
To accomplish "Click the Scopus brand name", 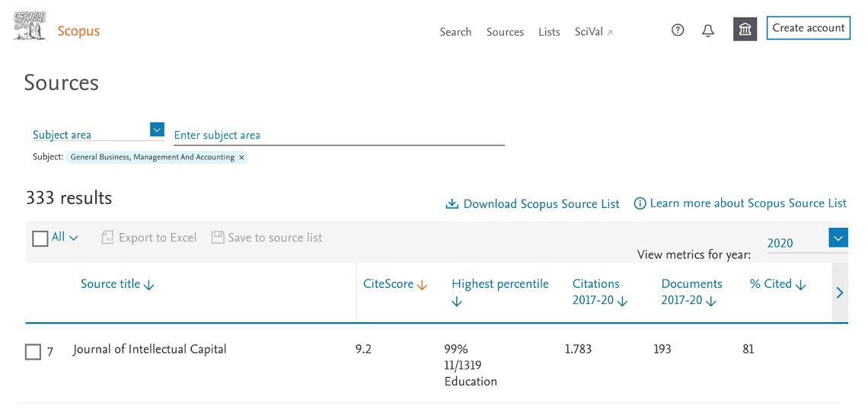I will click(x=78, y=30).
